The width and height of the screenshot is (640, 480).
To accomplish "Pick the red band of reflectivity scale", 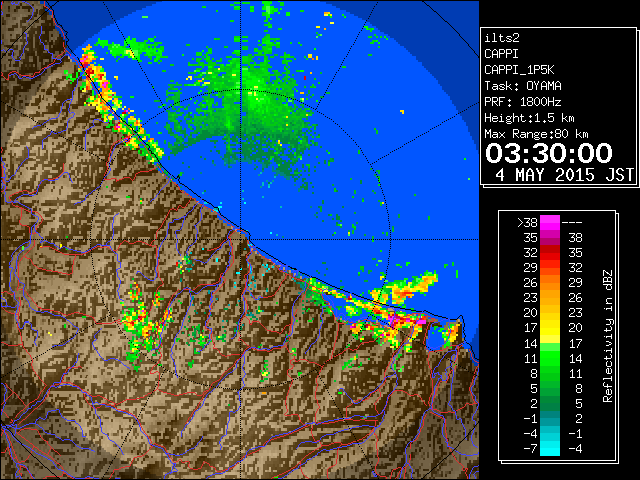I will (x=550, y=253).
